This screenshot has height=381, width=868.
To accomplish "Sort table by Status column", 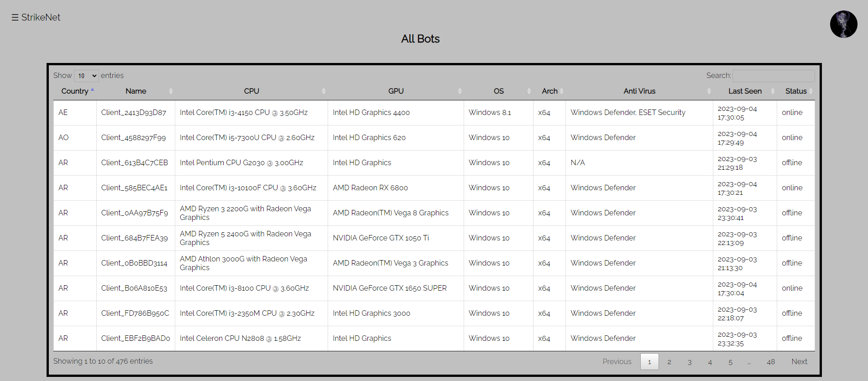I will [796, 91].
